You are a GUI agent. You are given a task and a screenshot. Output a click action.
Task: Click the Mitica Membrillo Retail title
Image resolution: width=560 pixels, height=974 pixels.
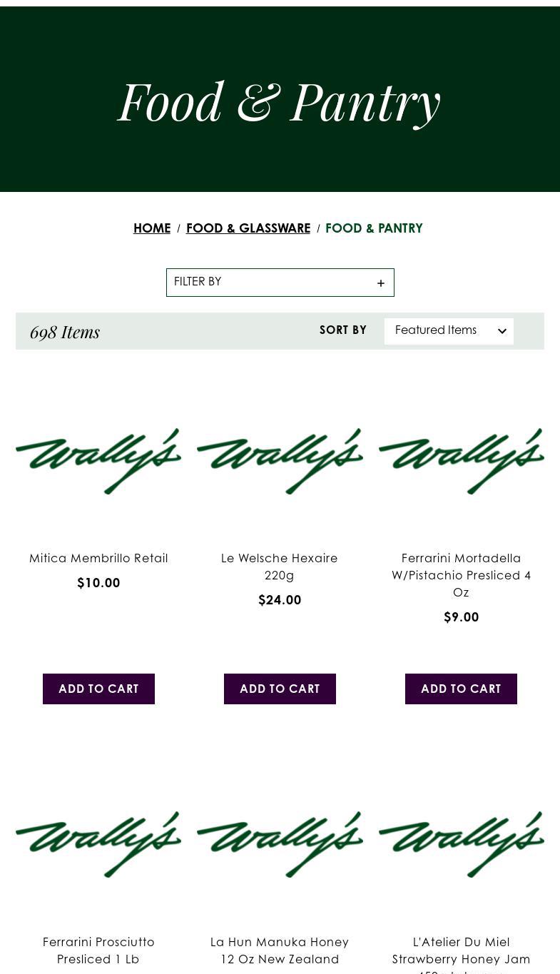pyautogui.click(x=98, y=559)
